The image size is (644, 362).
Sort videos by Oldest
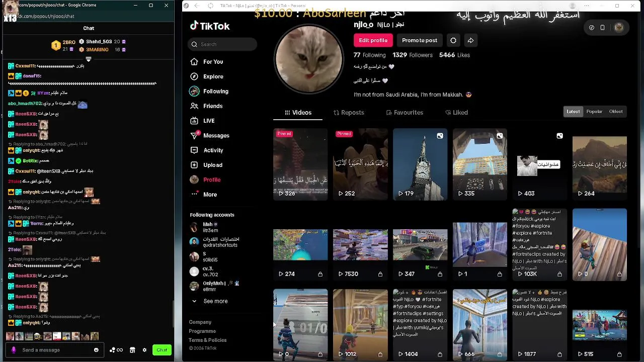coord(616,112)
